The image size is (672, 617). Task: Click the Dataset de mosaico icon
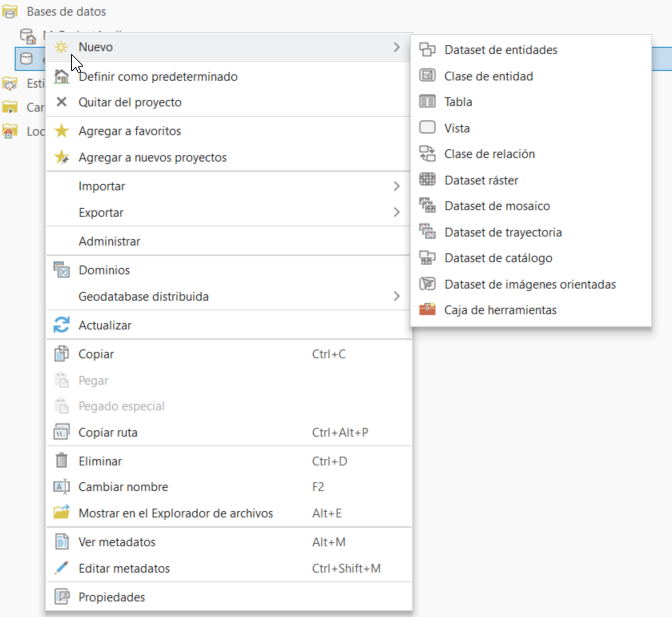tap(427, 206)
